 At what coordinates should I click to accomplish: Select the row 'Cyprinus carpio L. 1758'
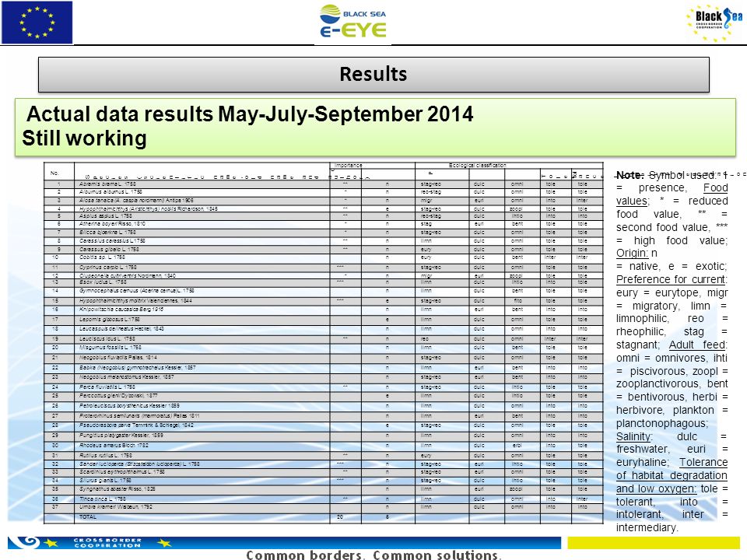pyautogui.click(x=324, y=267)
